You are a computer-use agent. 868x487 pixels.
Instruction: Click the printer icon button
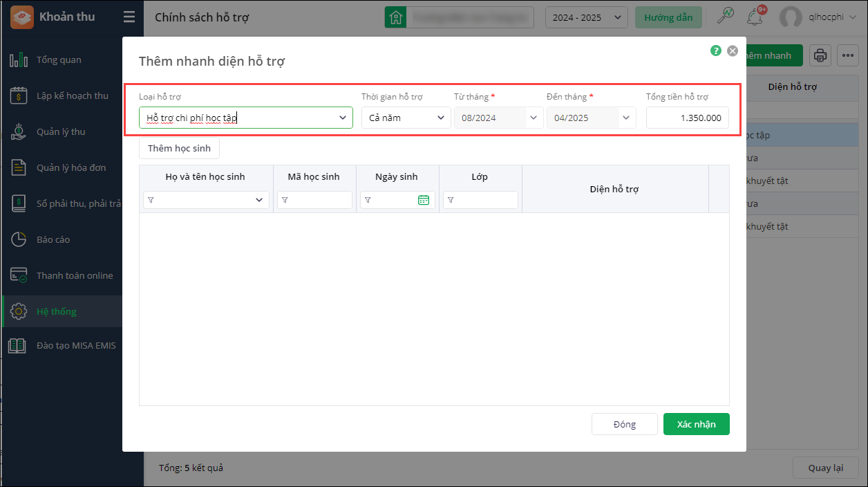(820, 55)
